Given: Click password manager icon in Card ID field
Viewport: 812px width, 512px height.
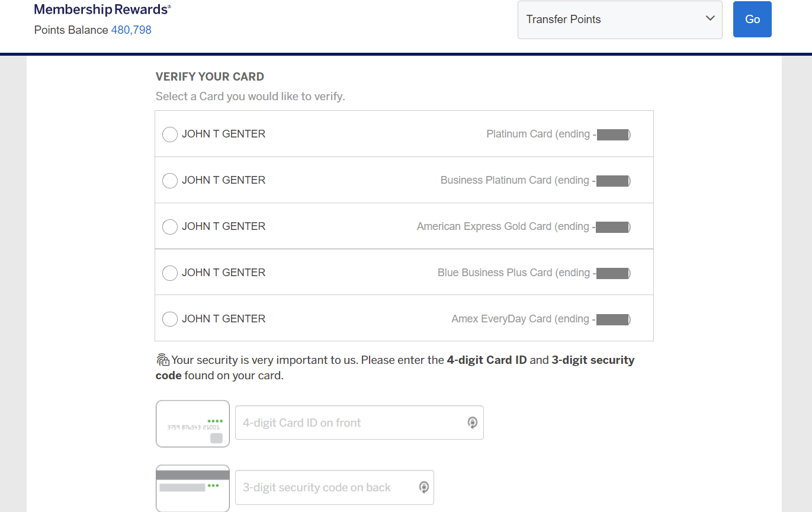Looking at the screenshot, I should click(472, 423).
